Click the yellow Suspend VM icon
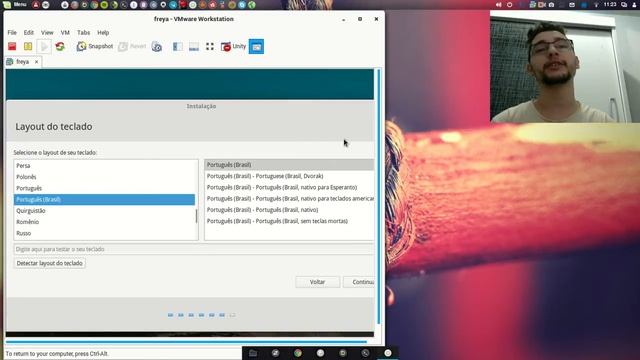Image resolution: width=640 pixels, height=360 pixels. click(28, 46)
